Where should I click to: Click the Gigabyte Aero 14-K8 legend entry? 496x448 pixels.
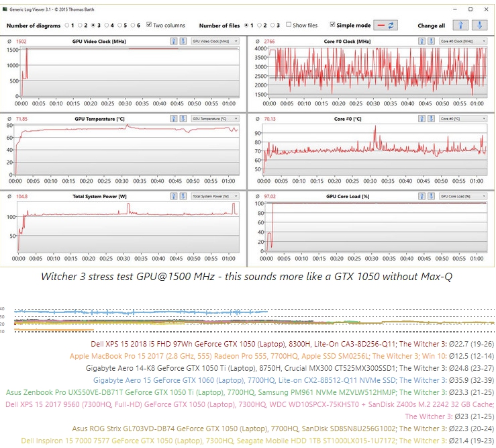(x=289, y=368)
